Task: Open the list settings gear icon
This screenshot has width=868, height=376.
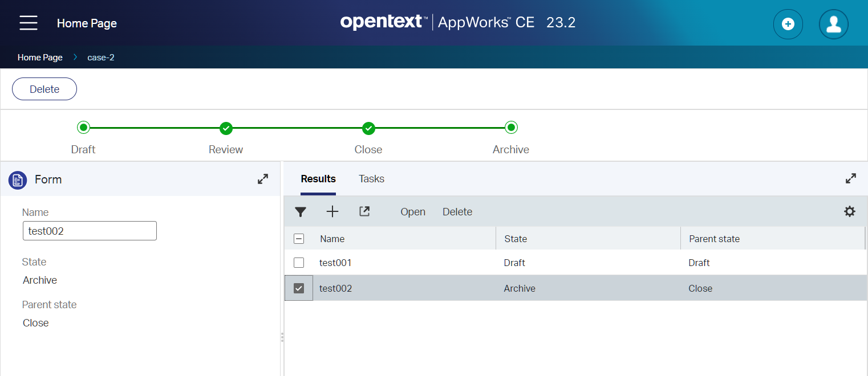Action: [849, 212]
